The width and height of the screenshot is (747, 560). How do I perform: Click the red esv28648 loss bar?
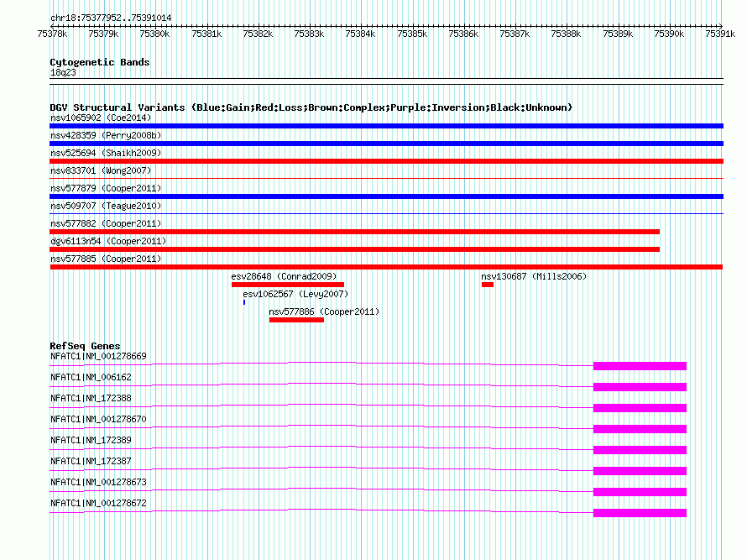[288, 285]
